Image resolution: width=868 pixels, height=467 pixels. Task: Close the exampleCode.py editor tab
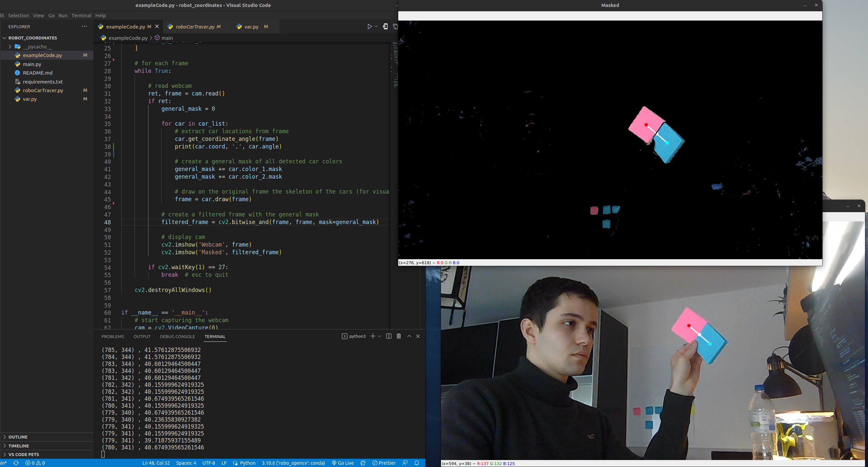pyautogui.click(x=157, y=26)
